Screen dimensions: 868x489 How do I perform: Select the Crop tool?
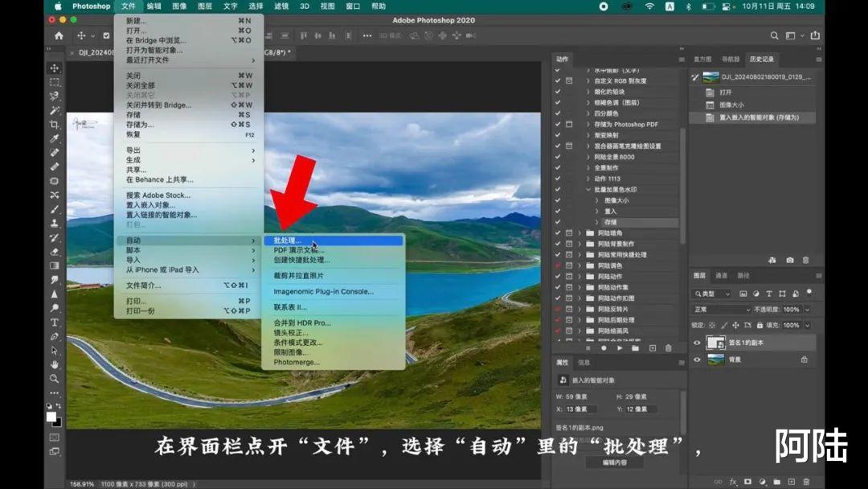tap(55, 125)
